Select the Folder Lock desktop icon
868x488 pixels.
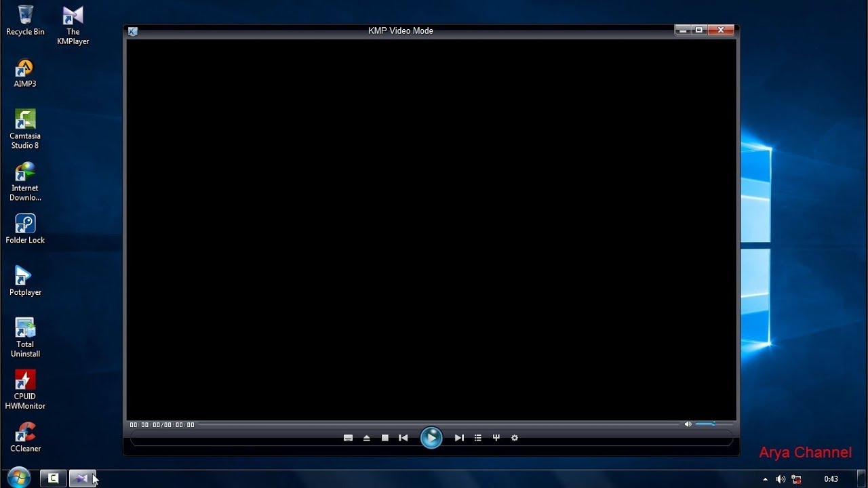(x=25, y=229)
